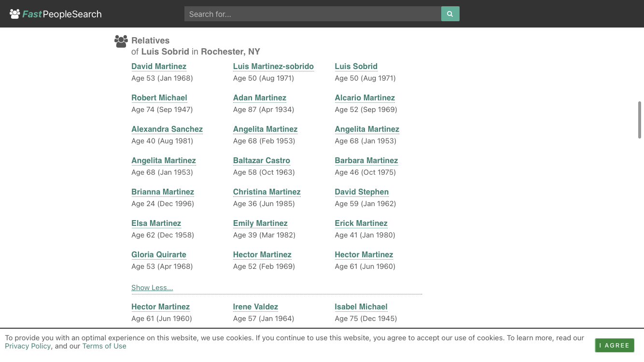The height and width of the screenshot is (362, 644).
Task: Open the Privacy Policy link
Action: (x=28, y=346)
